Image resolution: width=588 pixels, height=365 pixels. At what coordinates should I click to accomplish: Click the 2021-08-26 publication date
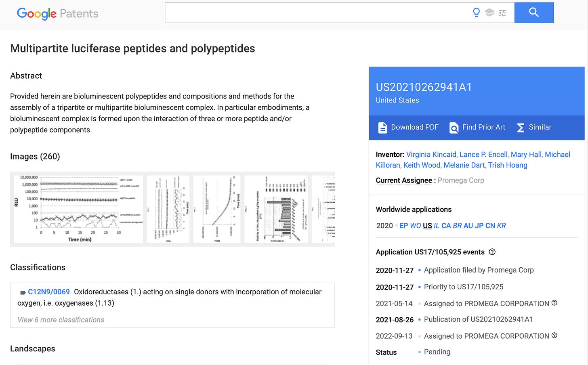395,320
